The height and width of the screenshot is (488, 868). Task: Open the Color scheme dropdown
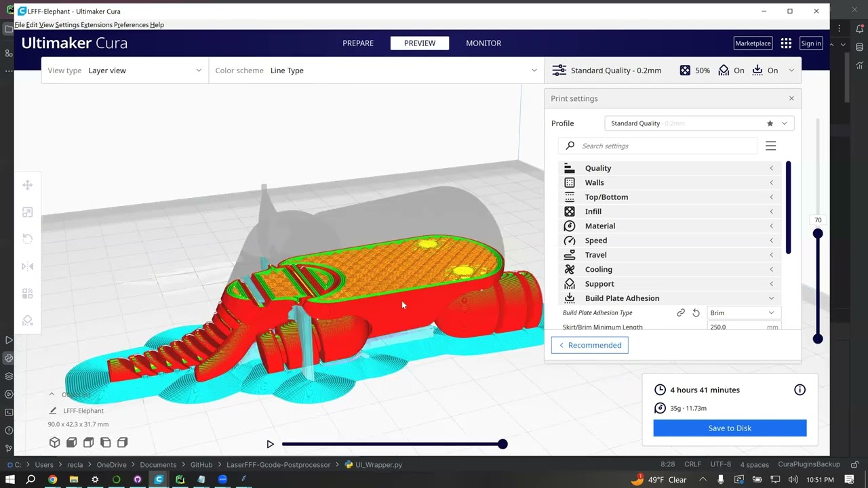[x=376, y=70]
